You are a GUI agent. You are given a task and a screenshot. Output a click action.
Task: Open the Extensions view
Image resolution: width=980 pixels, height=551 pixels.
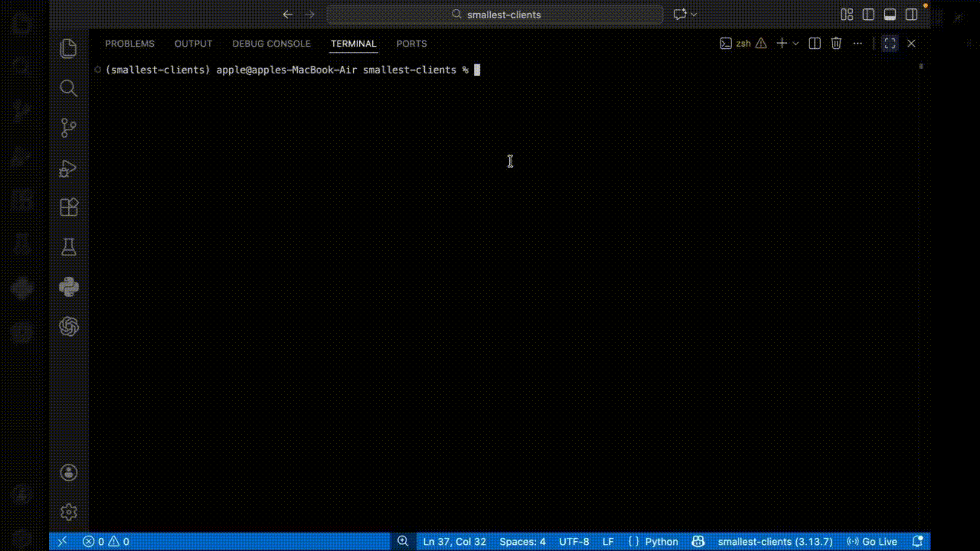click(69, 207)
